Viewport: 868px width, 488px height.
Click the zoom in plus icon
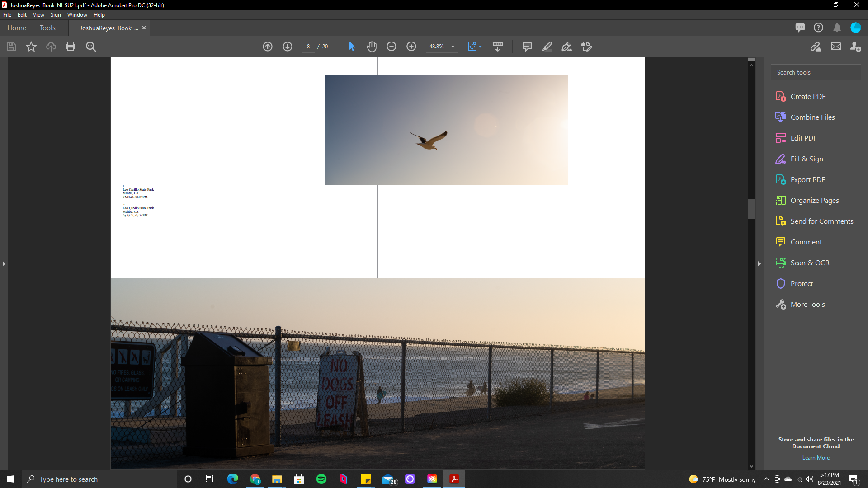(x=411, y=47)
